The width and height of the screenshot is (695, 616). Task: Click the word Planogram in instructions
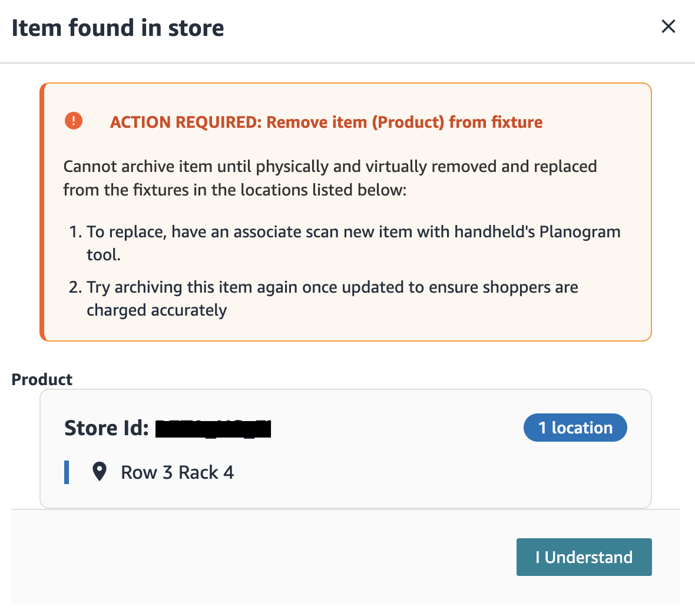pyautogui.click(x=580, y=232)
